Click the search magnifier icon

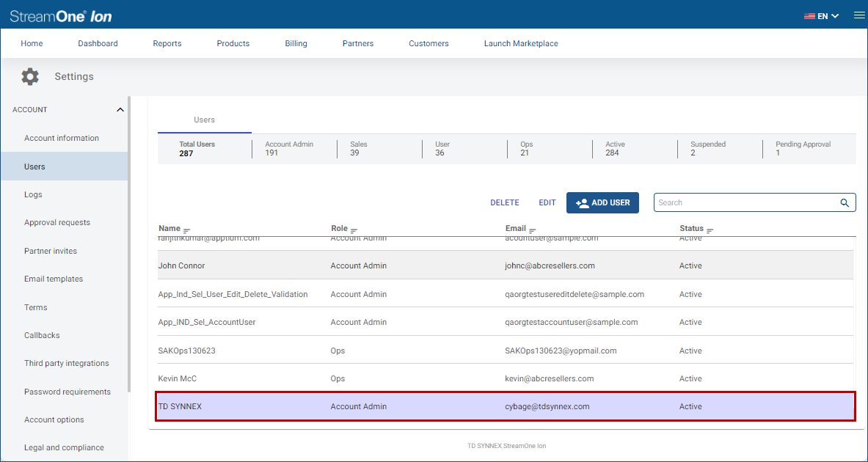pyautogui.click(x=845, y=202)
